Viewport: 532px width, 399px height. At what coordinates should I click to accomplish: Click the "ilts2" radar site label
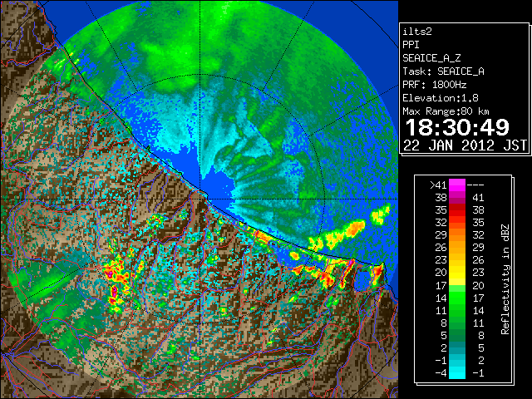pos(417,32)
